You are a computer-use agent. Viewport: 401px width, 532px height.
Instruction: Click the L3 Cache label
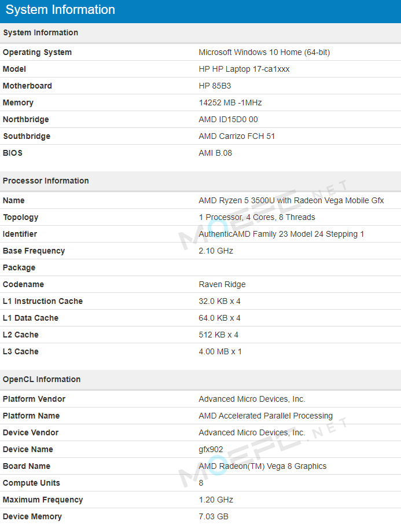(x=21, y=351)
